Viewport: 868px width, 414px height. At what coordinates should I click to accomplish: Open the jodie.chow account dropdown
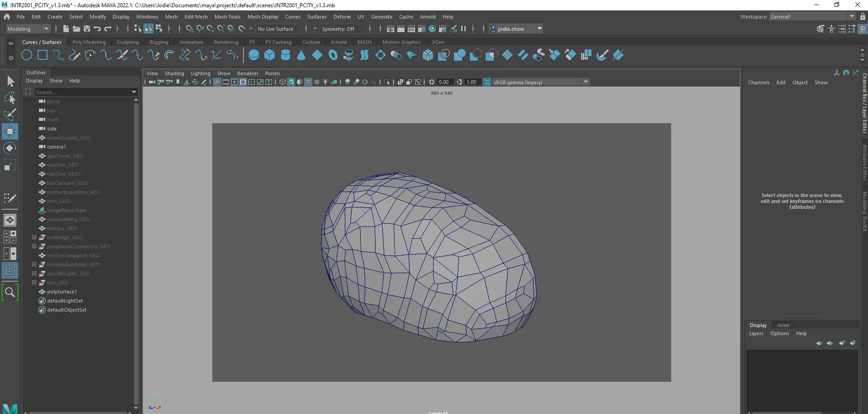pyautogui.click(x=516, y=29)
